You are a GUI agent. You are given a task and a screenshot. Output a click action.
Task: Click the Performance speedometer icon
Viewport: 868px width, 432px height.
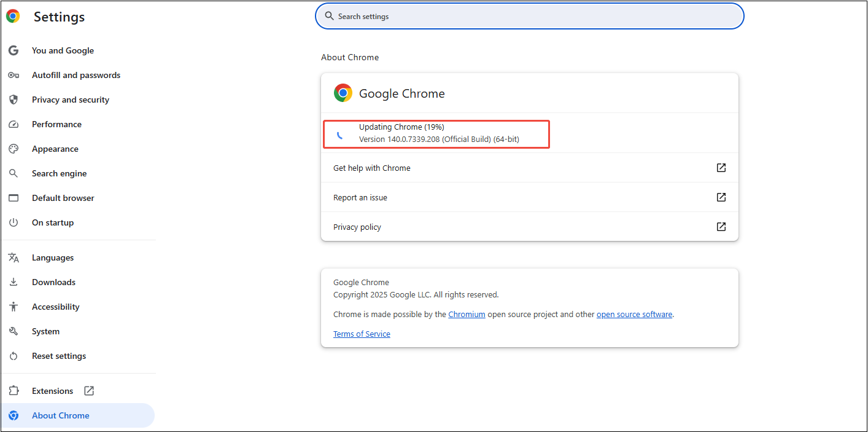(x=13, y=124)
